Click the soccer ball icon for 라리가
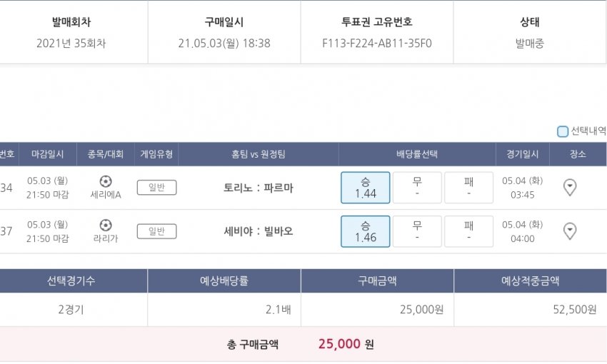Viewport: 607px width, 364px height. [106, 225]
